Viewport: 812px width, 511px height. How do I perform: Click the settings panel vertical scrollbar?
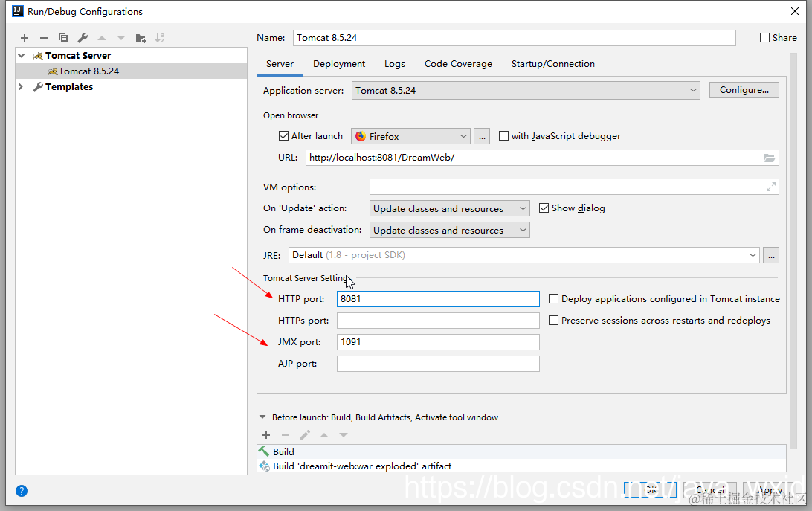coord(793,251)
